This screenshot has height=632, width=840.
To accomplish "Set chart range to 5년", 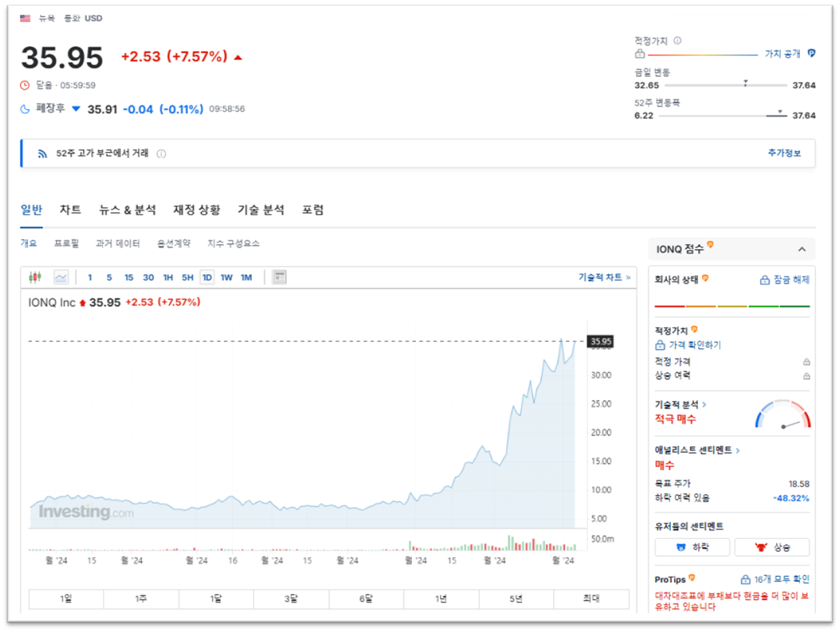I will tap(516, 599).
